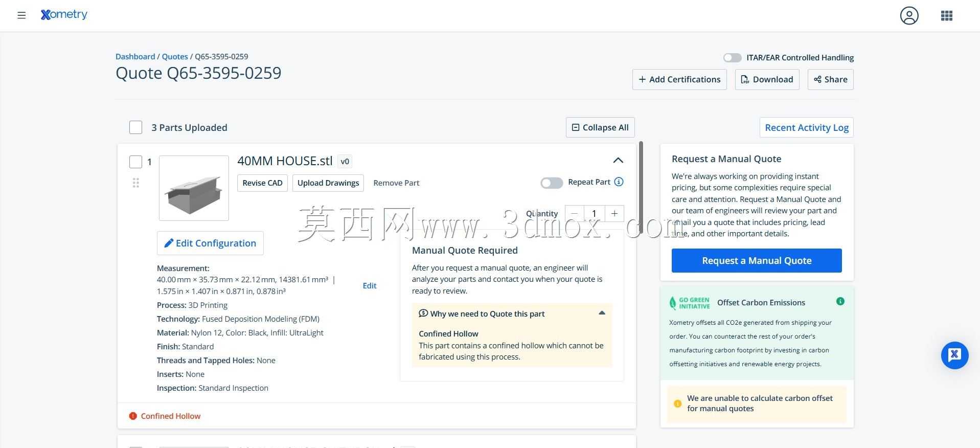Open Edit Configuration

pos(210,243)
